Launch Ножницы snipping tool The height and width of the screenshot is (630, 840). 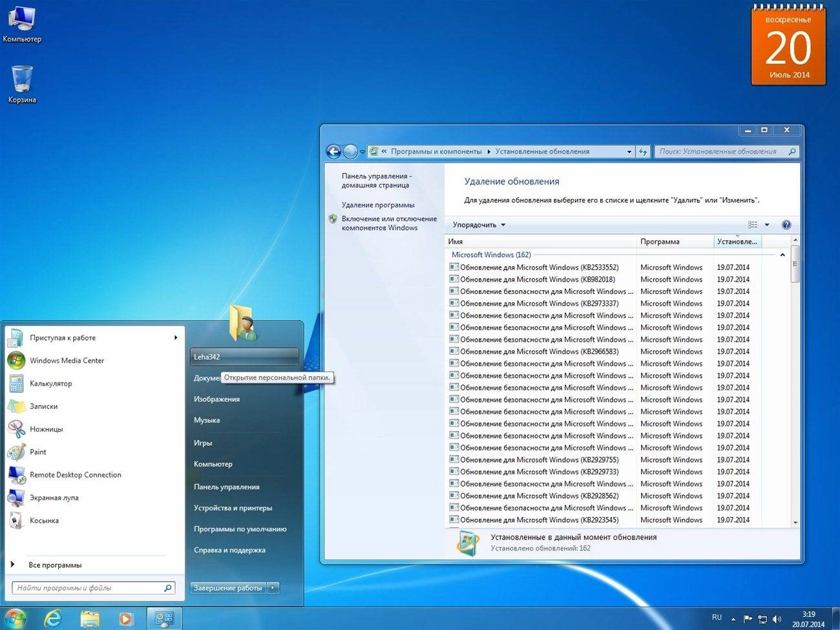coord(94,429)
